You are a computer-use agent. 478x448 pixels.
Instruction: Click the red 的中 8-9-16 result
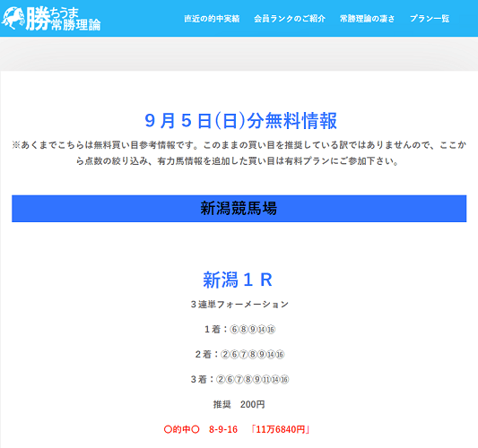pos(201,429)
